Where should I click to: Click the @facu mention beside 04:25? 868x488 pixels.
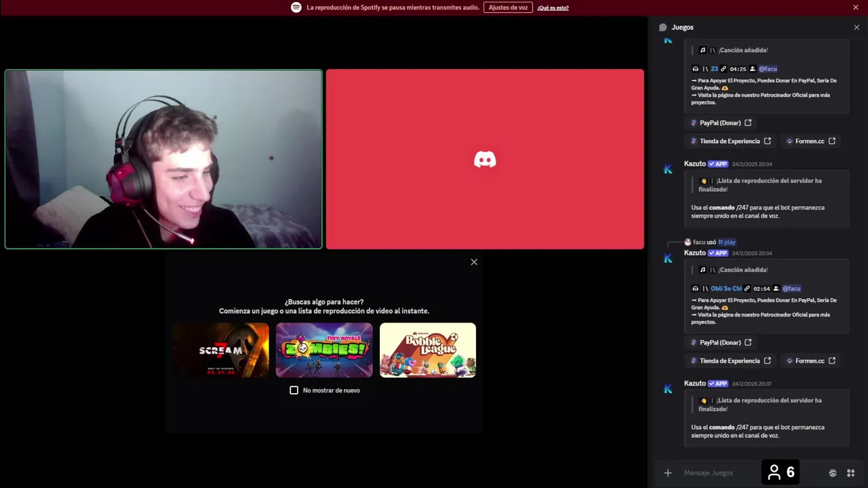[x=768, y=68]
